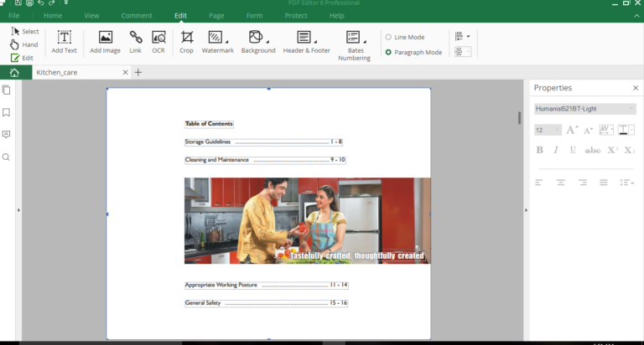This screenshot has height=345, width=644.
Task: Align text right
Action: coord(583,183)
